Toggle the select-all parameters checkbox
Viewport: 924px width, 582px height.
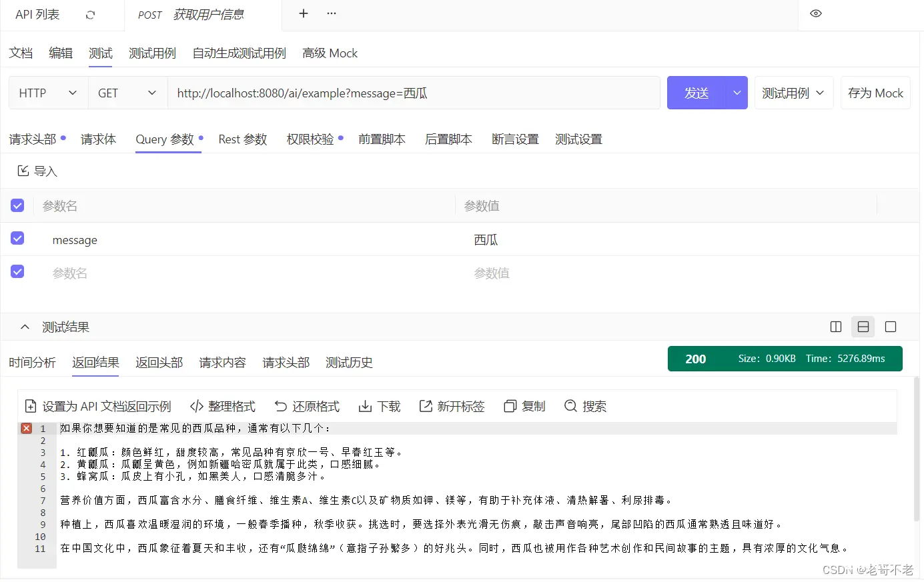click(17, 205)
